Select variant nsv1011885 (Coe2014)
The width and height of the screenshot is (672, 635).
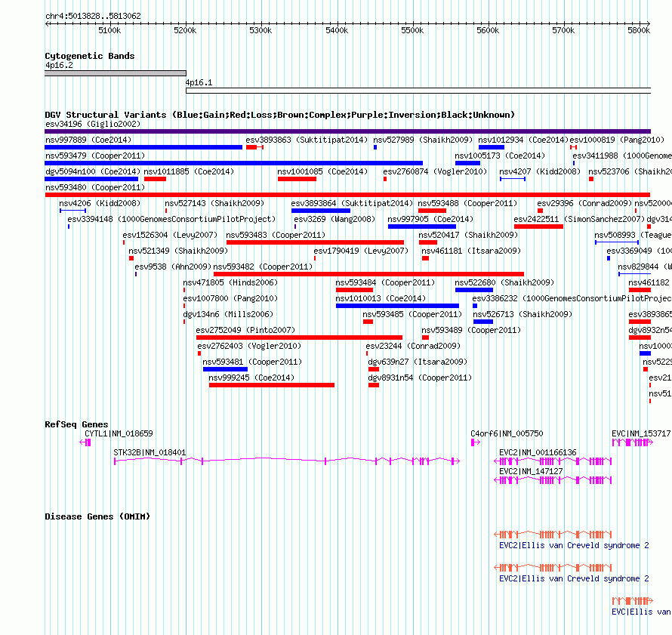(189, 171)
